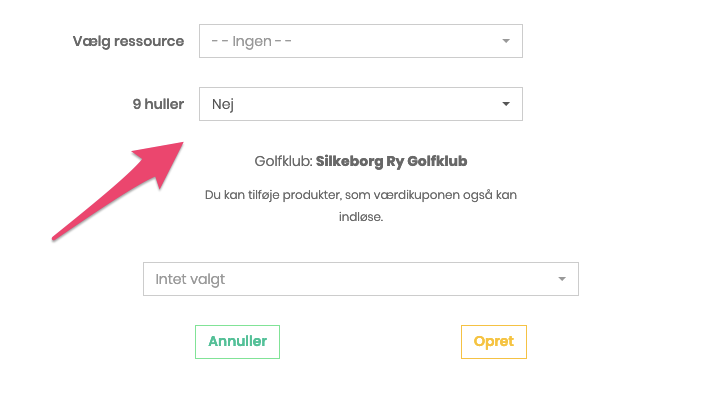This screenshot has height=397, width=717.
Task: Click the caret arrow in Vælg ressource field
Action: [506, 41]
